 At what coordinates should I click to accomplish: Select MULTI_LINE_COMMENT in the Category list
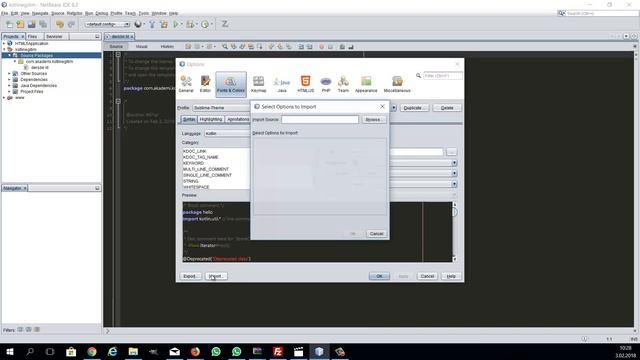206,169
